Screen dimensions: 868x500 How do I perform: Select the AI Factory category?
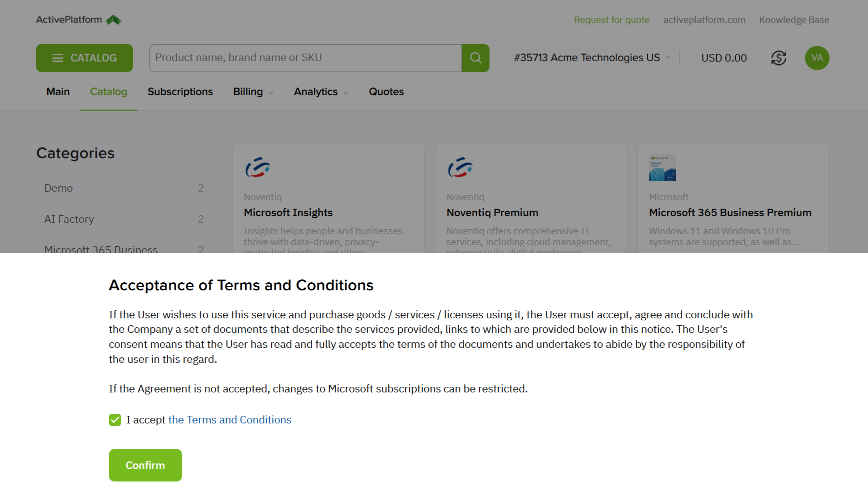click(124, 219)
